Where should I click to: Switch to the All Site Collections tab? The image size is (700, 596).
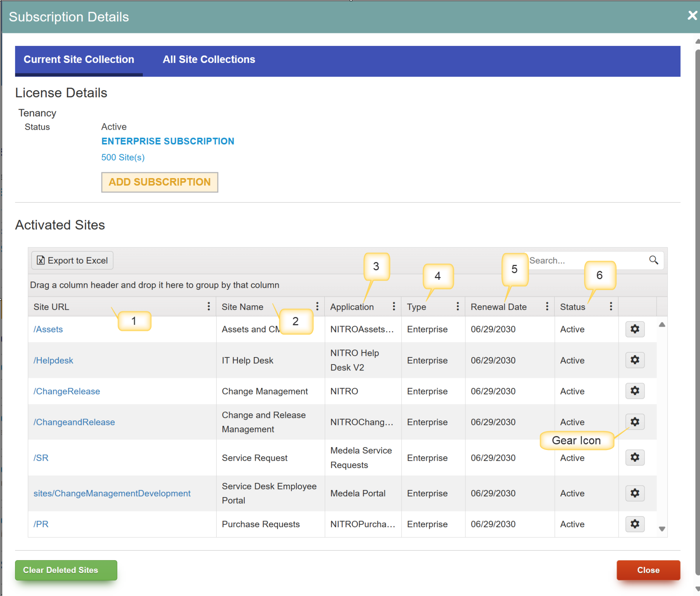[209, 60]
